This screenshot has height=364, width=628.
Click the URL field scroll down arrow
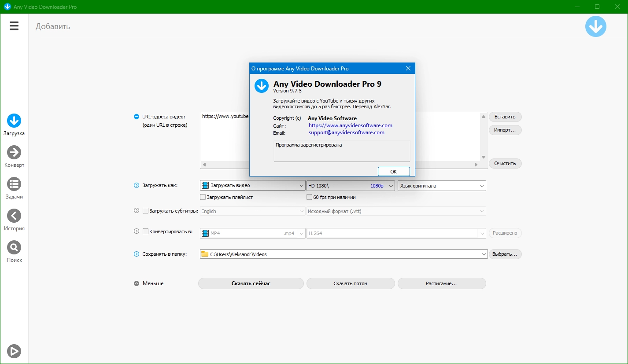(x=484, y=157)
